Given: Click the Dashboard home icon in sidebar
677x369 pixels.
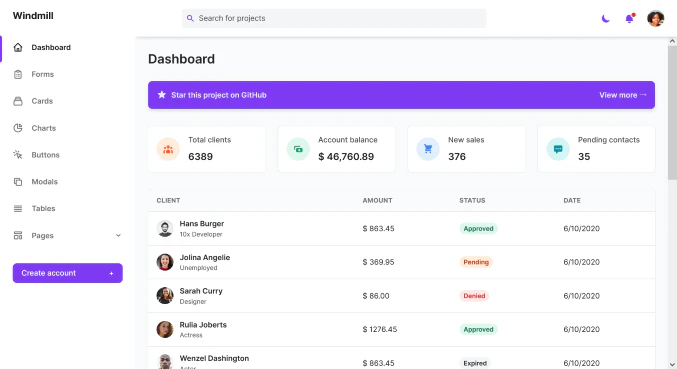Looking at the screenshot, I should click(18, 47).
